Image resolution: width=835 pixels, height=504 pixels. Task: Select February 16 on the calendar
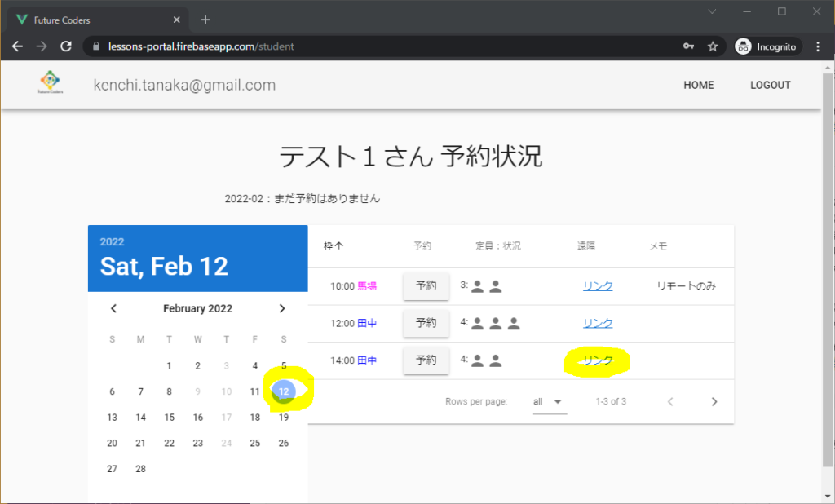(x=197, y=418)
